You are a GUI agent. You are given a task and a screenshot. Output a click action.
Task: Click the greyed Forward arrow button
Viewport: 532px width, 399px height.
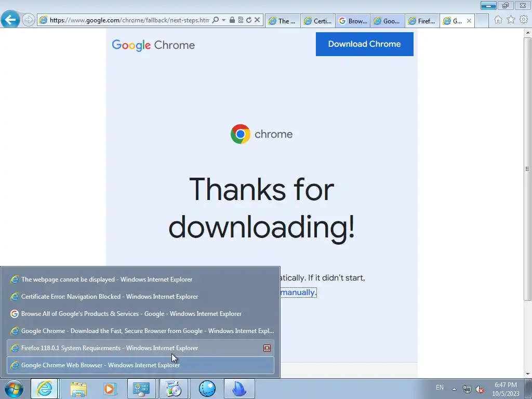pos(29,20)
